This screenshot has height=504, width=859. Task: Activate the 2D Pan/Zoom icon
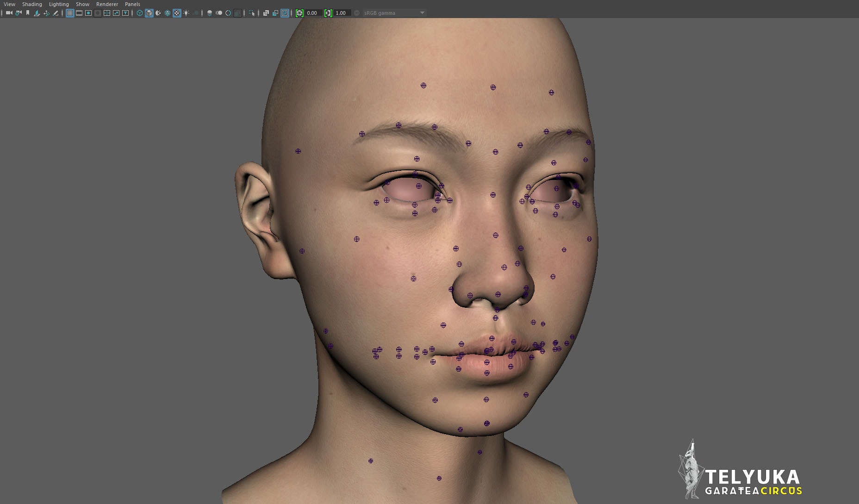click(46, 13)
